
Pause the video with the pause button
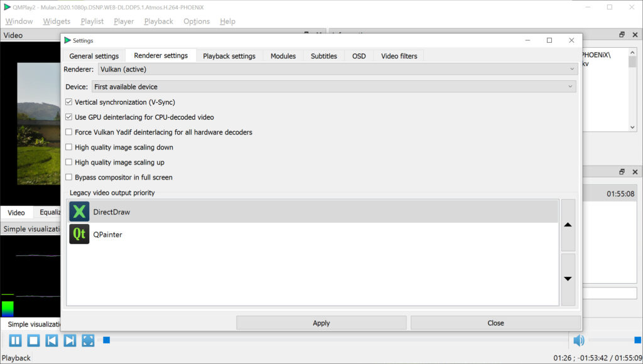(x=15, y=340)
